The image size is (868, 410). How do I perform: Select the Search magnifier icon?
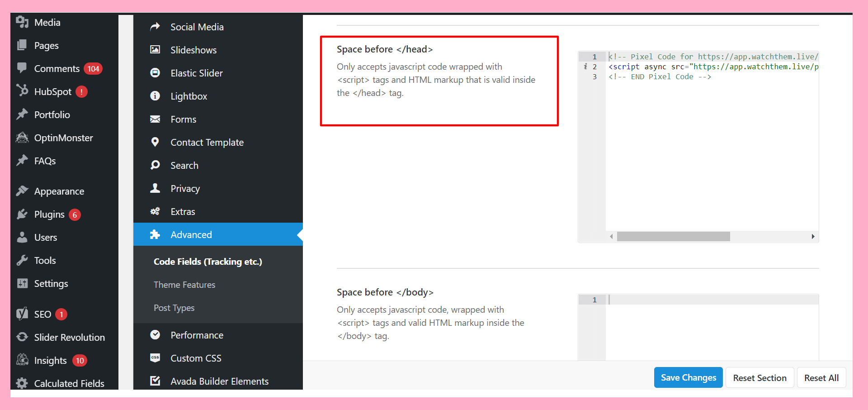[156, 165]
